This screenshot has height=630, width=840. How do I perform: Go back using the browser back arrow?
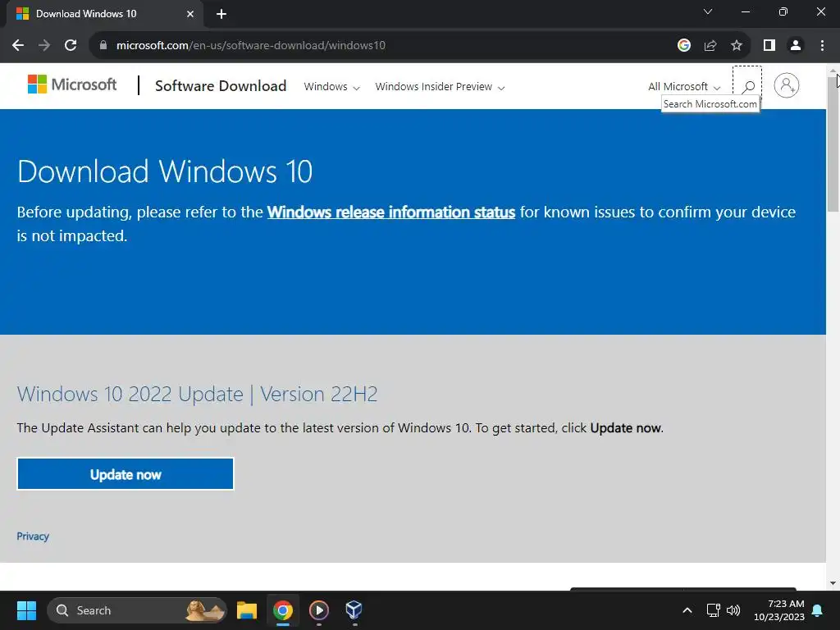(18, 46)
